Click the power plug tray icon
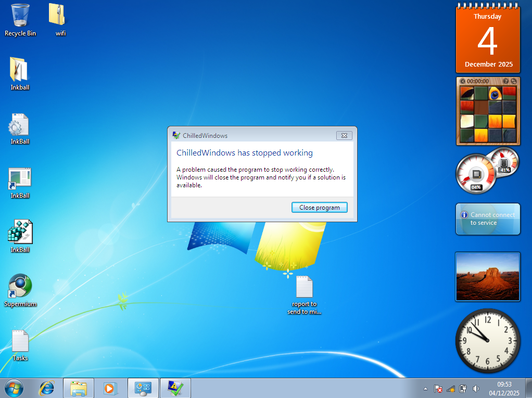 [x=463, y=389]
